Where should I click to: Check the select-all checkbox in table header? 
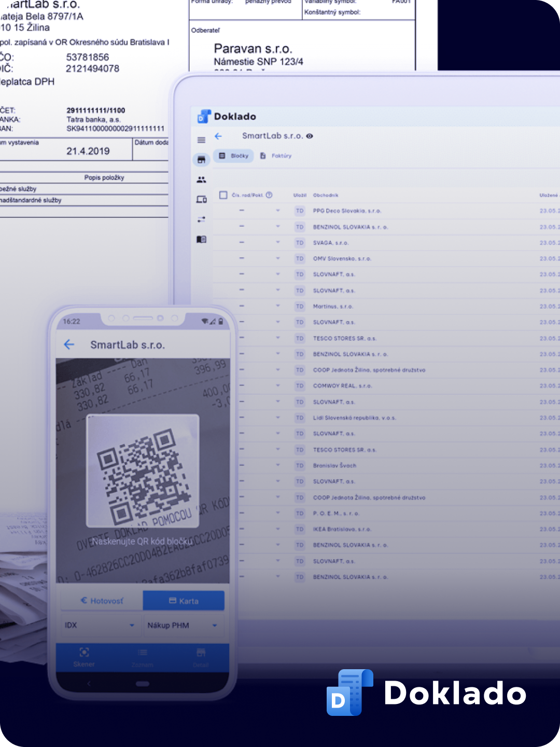point(223,195)
